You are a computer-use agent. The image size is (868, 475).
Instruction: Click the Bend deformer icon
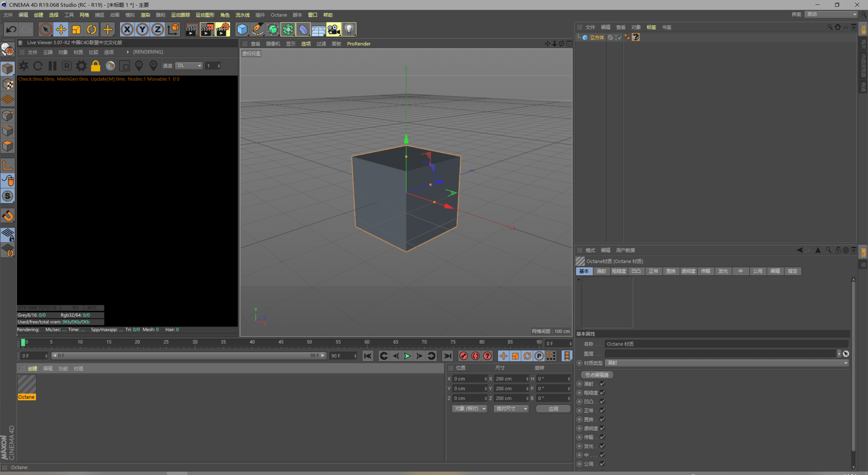[x=303, y=30]
